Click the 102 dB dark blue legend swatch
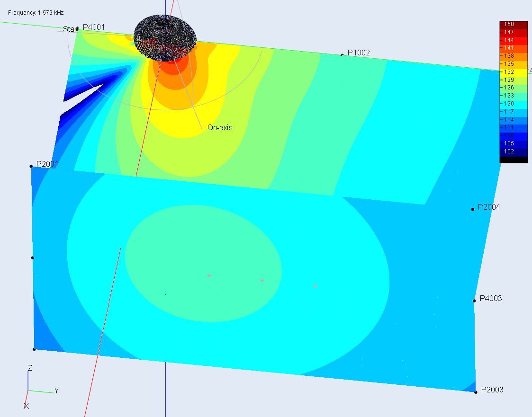Image resolution: width=532 pixels, height=417 pixels. click(514, 151)
